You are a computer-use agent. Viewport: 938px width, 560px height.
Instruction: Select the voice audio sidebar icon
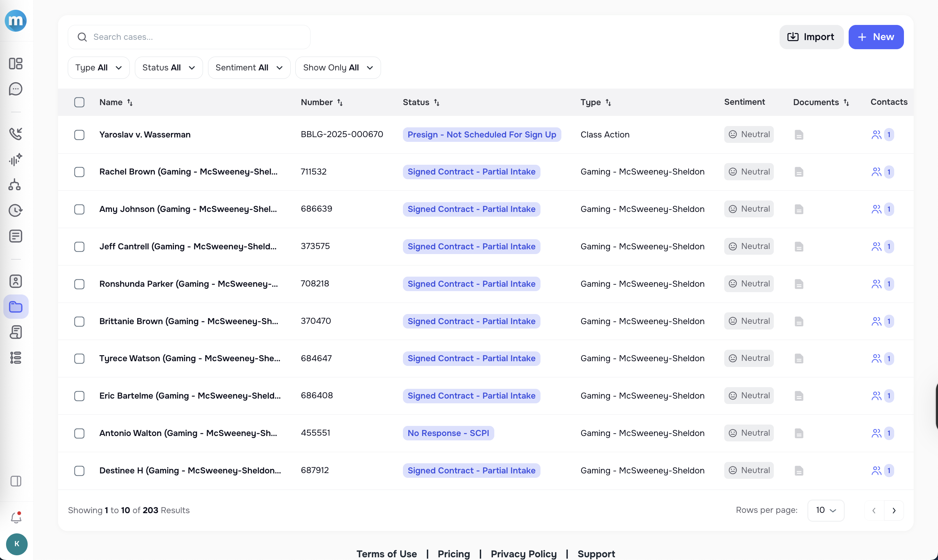click(x=16, y=159)
